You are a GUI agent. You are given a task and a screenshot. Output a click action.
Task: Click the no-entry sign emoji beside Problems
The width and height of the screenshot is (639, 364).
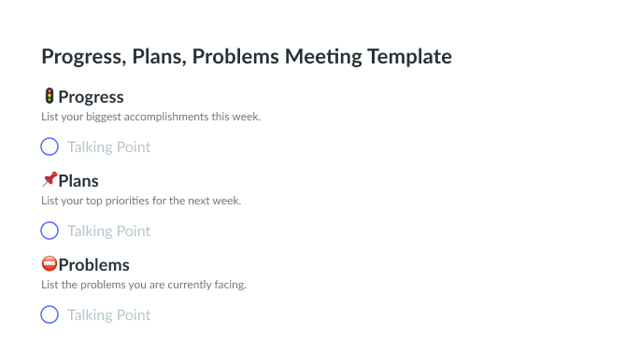[x=50, y=263]
